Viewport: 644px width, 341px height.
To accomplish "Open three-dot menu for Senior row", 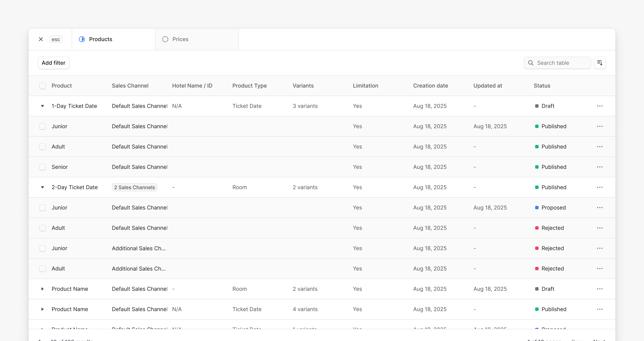I will (x=599, y=167).
